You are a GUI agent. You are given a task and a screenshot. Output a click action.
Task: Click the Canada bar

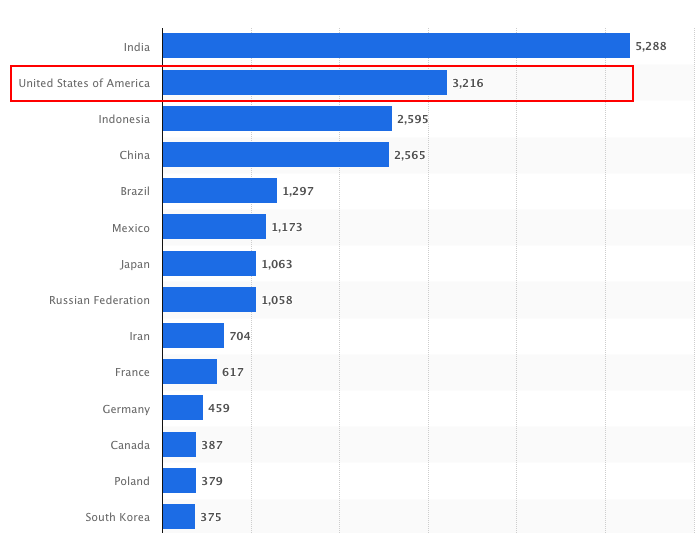pyautogui.click(x=179, y=444)
